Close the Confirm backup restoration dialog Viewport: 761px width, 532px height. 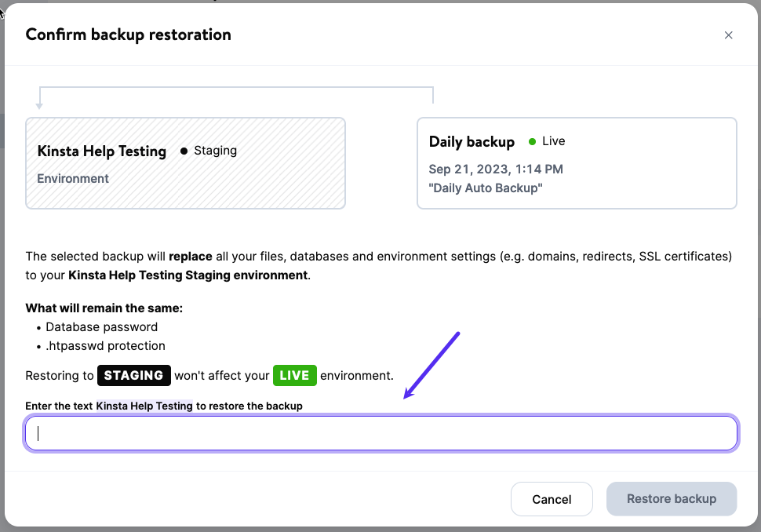point(728,35)
